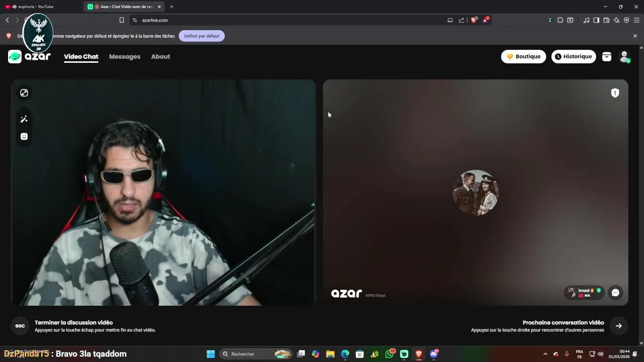Open Leo AI sparkle icon
The image size is (644, 362).
pyautogui.click(x=616, y=20)
